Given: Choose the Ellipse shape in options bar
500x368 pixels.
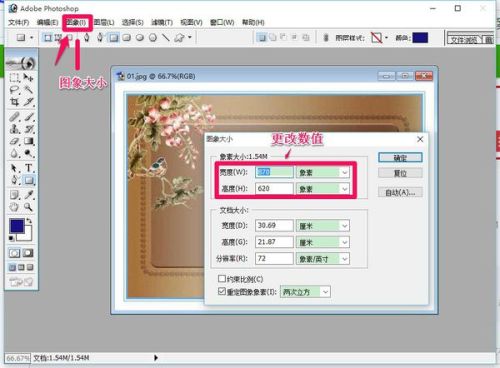Looking at the screenshot, I should click(x=140, y=38).
